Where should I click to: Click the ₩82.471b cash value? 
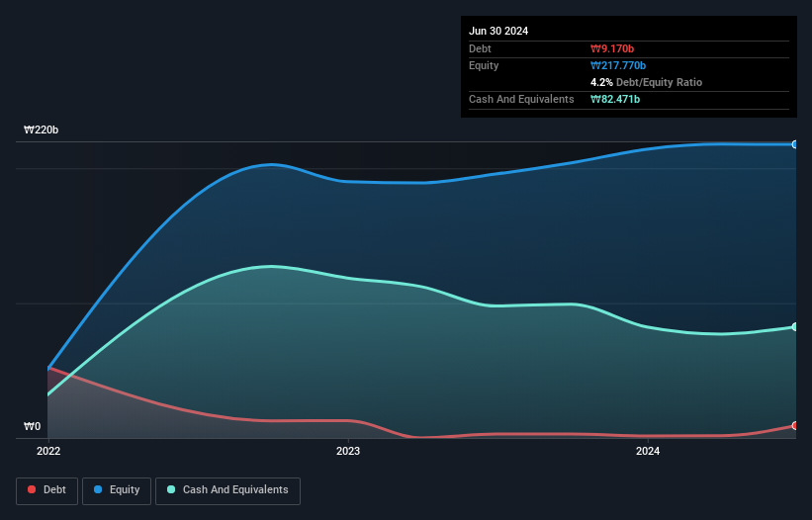point(615,99)
